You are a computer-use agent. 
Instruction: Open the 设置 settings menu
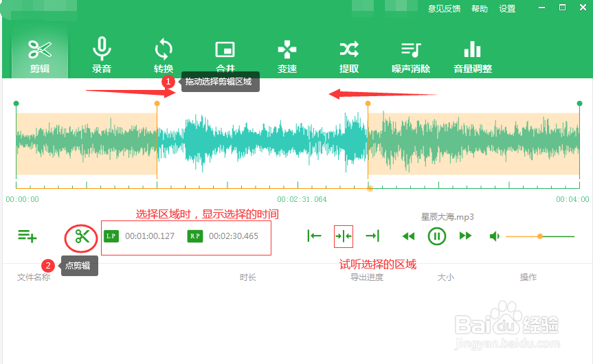507,9
